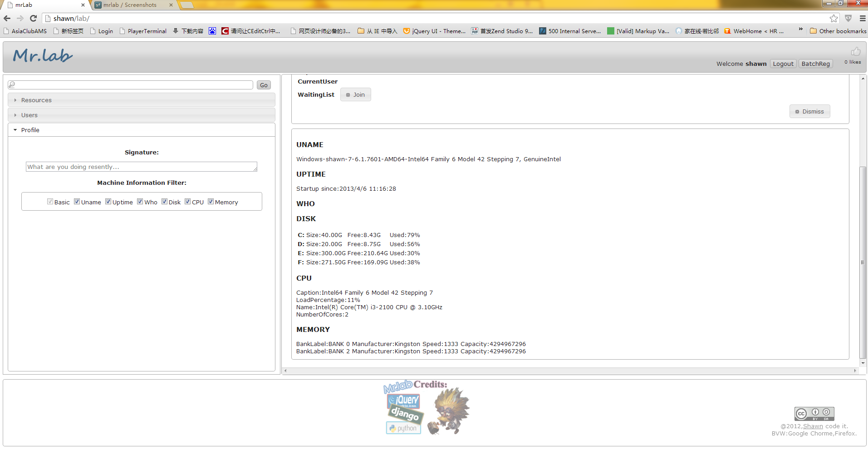868x450 pixels.
Task: Click the gear icon on the Join button
Action: click(x=347, y=94)
